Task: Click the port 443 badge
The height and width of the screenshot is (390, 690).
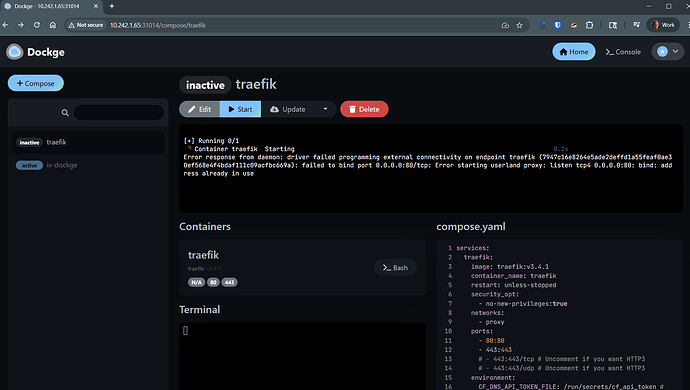Action: pyautogui.click(x=229, y=282)
